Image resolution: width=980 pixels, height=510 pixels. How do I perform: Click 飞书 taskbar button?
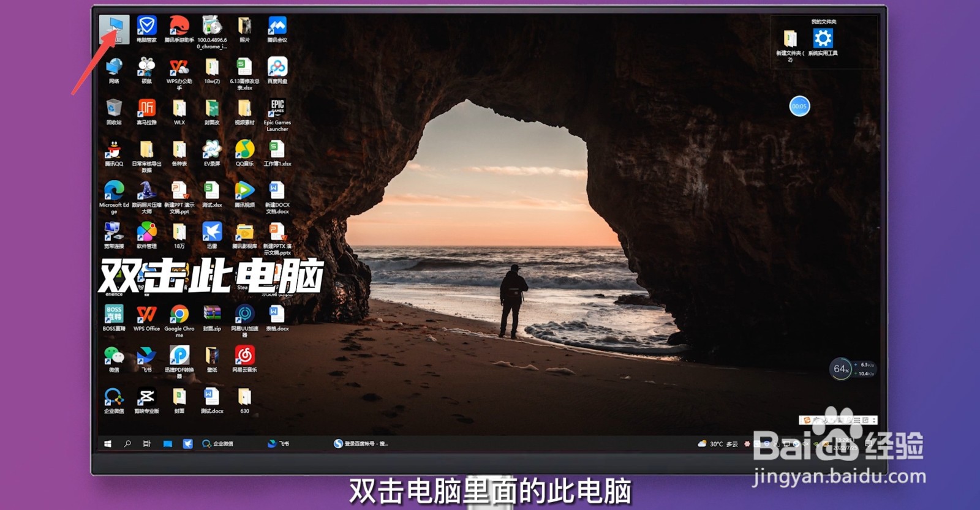pos(279,443)
